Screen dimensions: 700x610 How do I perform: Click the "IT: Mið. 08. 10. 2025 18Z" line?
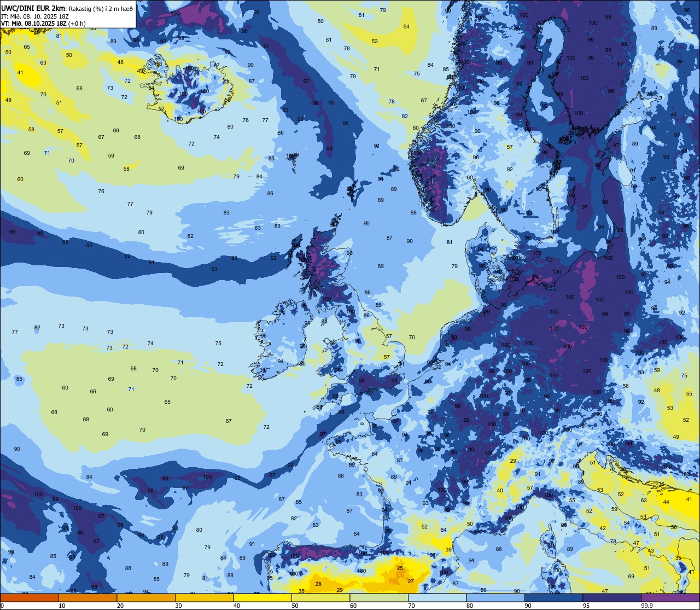click(35, 16)
